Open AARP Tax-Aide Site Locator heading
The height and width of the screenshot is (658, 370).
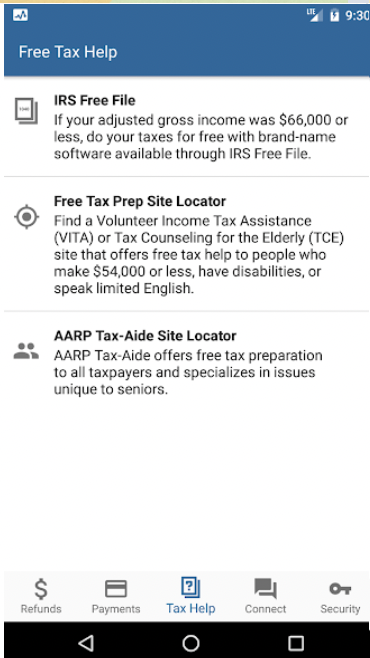(145, 336)
